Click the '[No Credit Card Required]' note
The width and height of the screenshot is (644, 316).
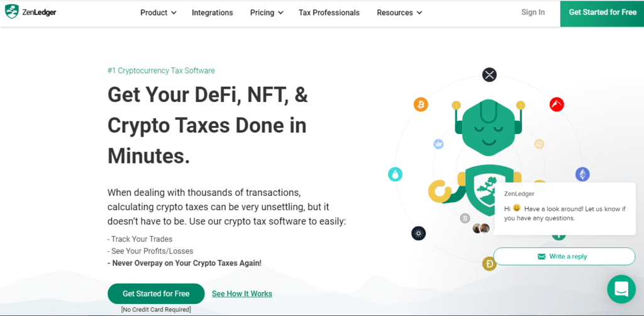tap(156, 310)
